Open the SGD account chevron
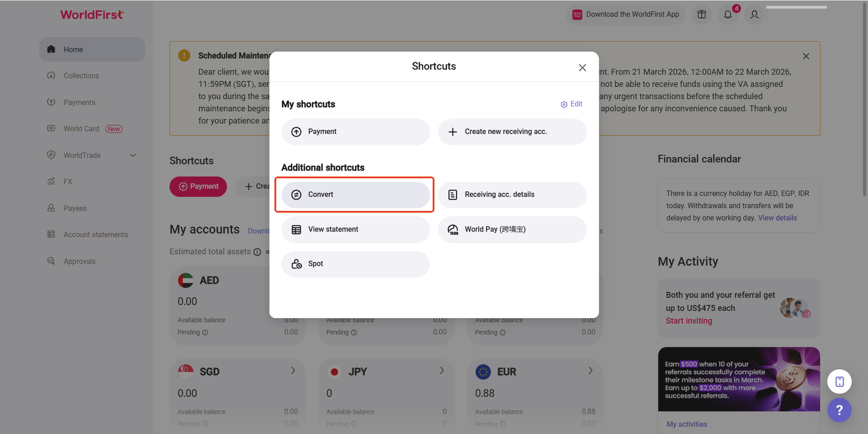Viewport: 868px width, 434px height. 293,371
